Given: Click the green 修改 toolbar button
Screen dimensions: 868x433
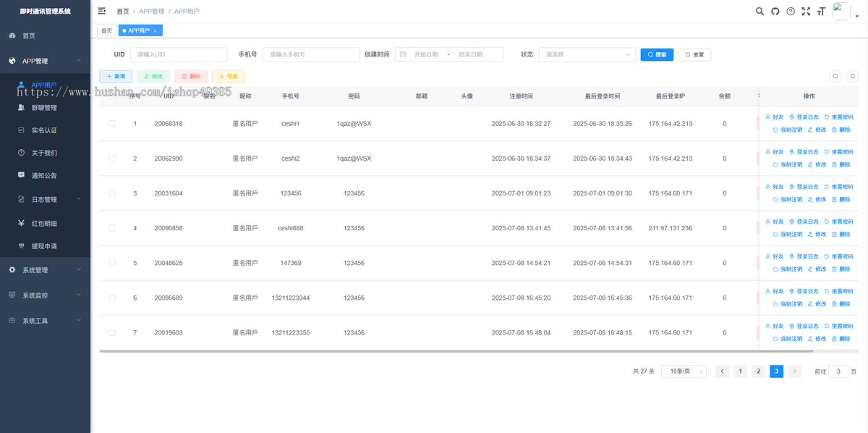Looking at the screenshot, I should (153, 76).
